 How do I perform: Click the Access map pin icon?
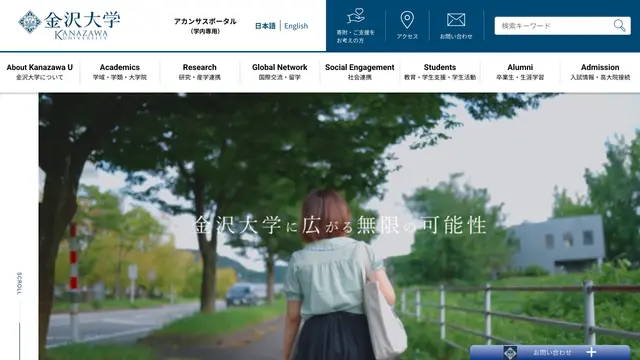(x=407, y=20)
